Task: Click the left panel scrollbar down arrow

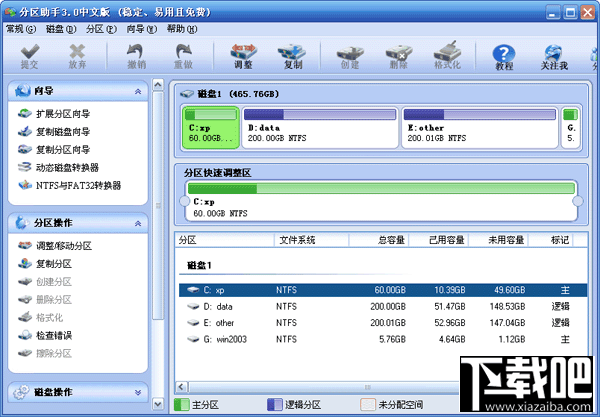Action: point(158,404)
